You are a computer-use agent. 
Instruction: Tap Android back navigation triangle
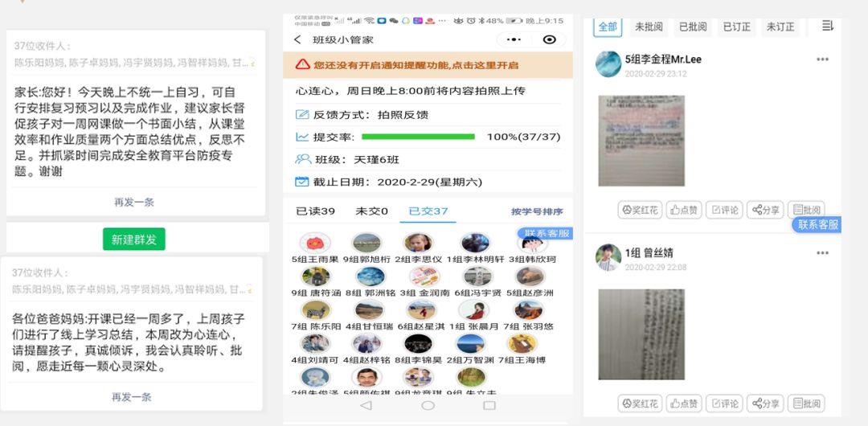366,405
